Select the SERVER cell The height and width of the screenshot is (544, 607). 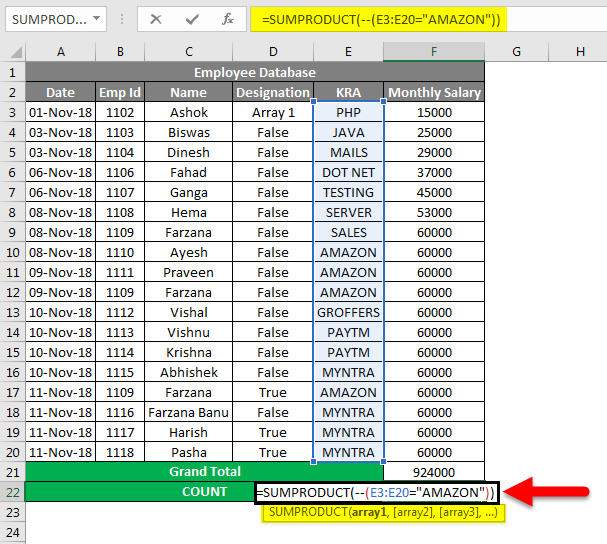tap(348, 213)
